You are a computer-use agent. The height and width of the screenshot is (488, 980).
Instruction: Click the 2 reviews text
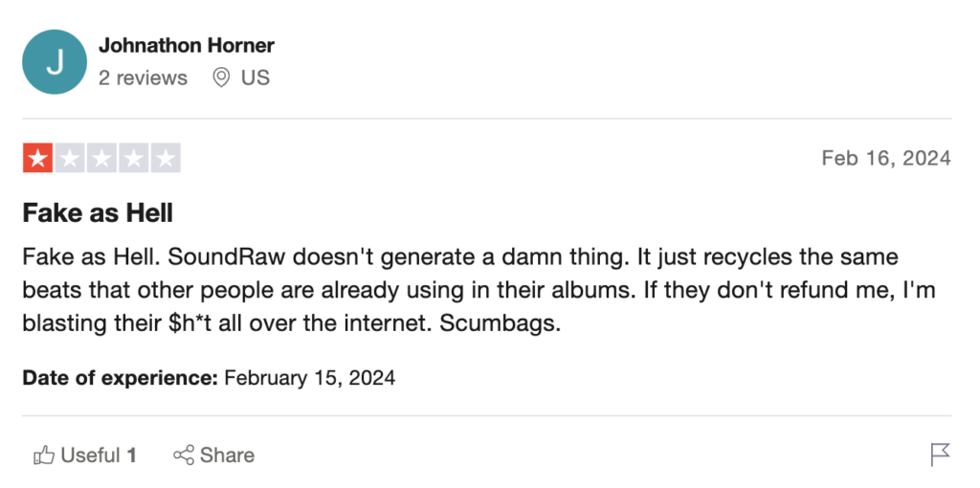(144, 78)
